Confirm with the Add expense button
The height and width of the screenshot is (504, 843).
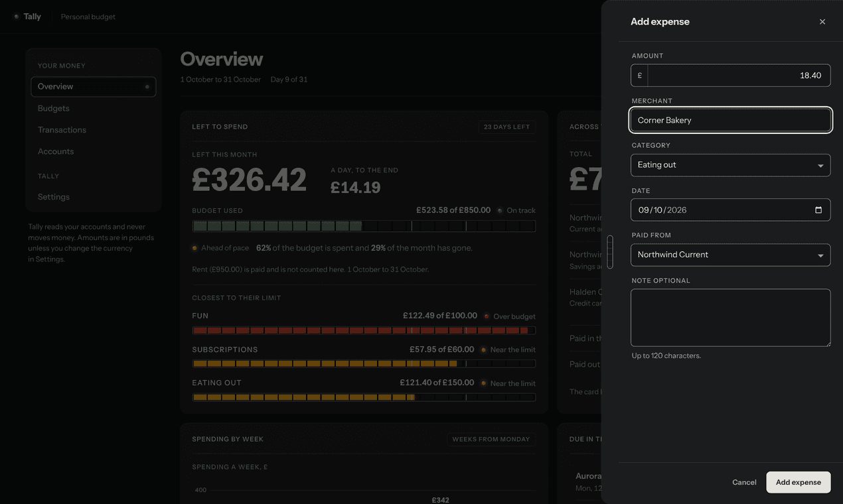[x=798, y=482]
